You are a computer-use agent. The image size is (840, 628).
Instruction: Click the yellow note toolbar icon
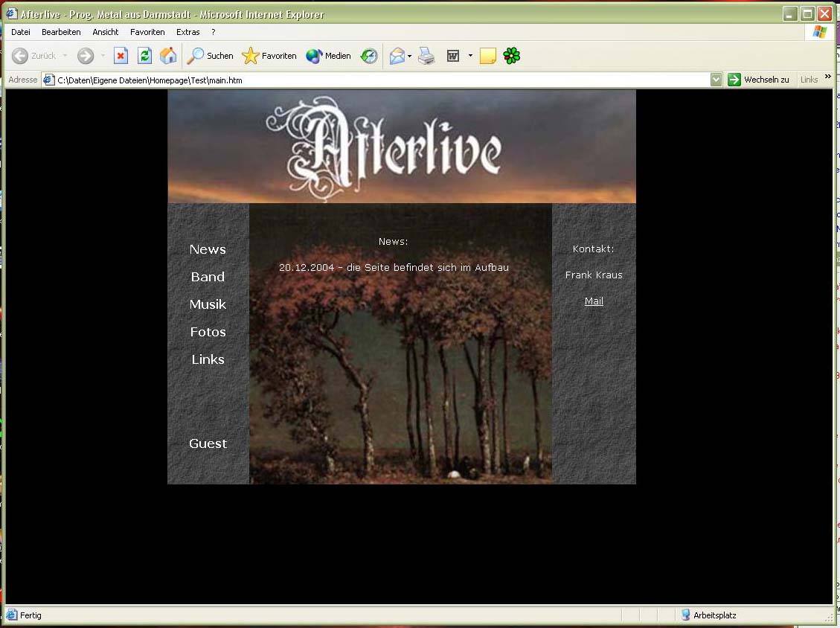click(488, 56)
